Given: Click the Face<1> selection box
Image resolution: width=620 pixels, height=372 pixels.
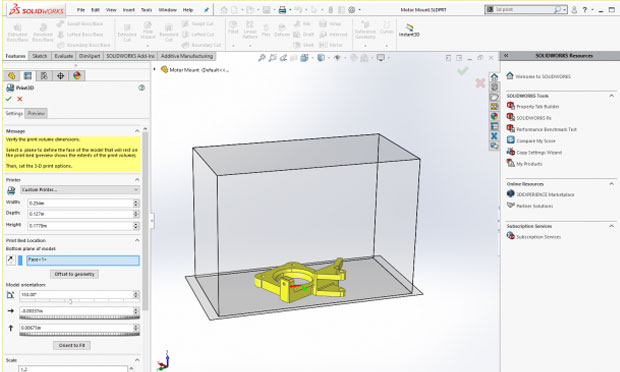Looking at the screenshot, I should pyautogui.click(x=83, y=260).
